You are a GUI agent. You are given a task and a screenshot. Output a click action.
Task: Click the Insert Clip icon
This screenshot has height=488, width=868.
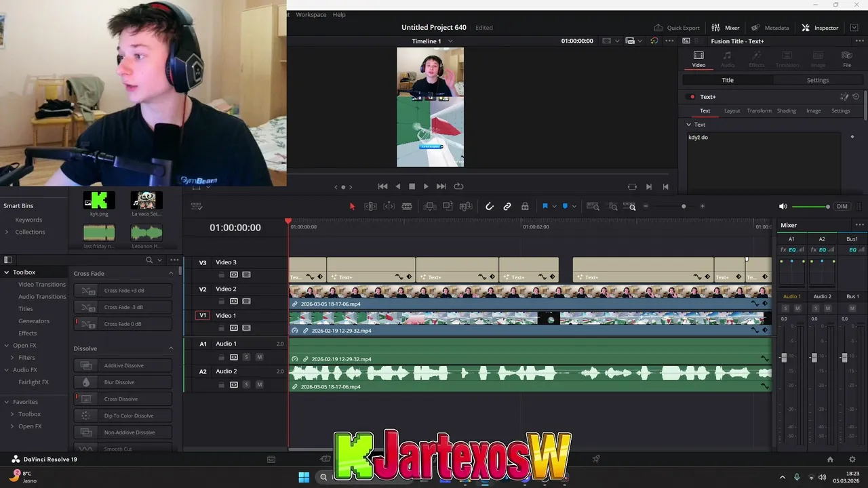430,207
